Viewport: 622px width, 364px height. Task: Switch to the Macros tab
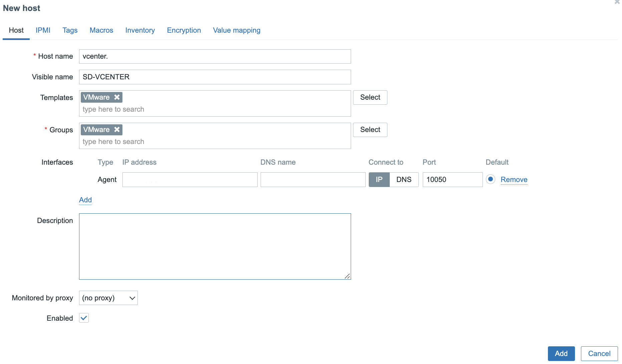101,30
